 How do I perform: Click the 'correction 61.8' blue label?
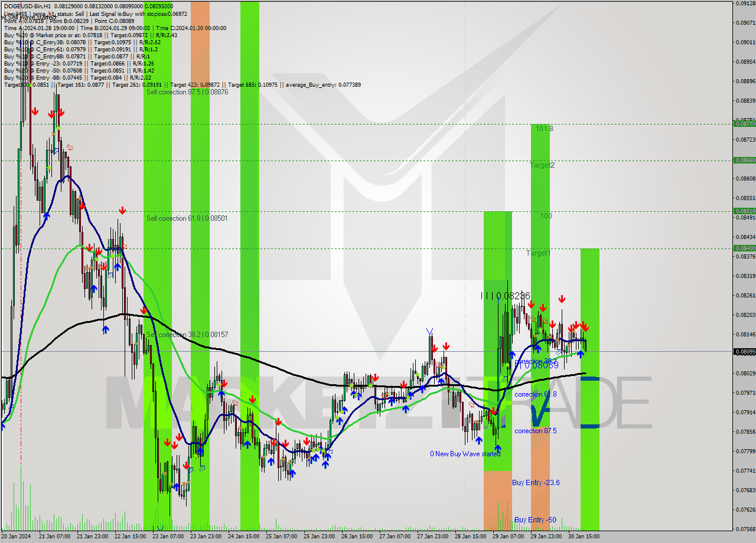[x=535, y=394]
